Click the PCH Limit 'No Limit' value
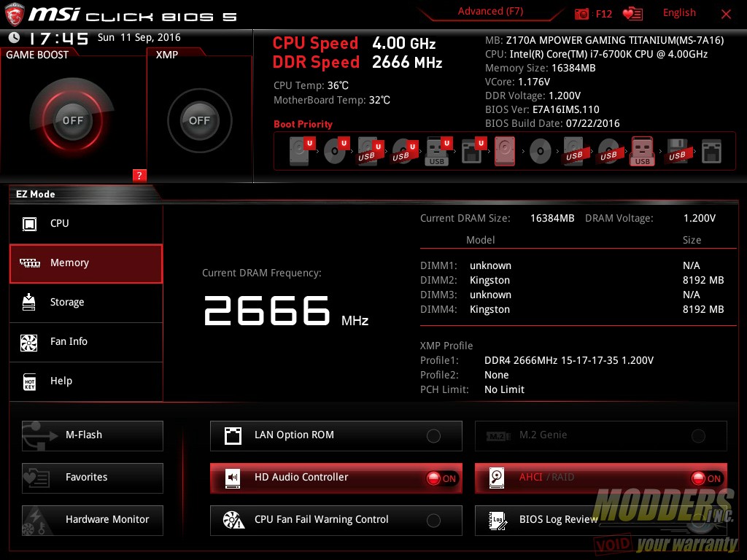The height and width of the screenshot is (560, 747). point(504,389)
